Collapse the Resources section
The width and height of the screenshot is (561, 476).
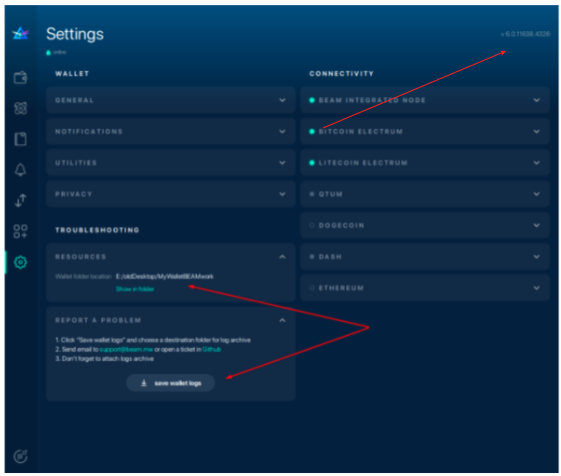(x=282, y=257)
